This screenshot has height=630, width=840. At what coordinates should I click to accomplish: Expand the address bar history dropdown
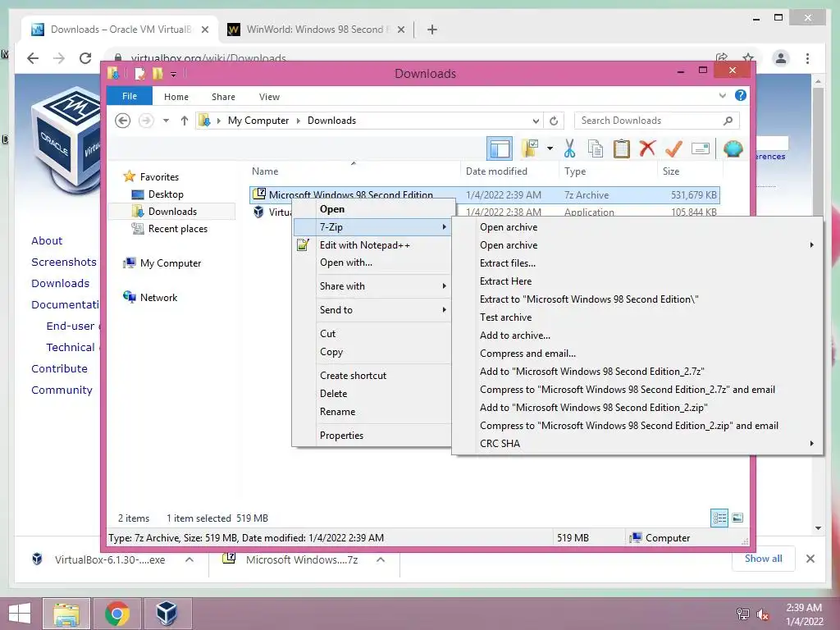(536, 121)
